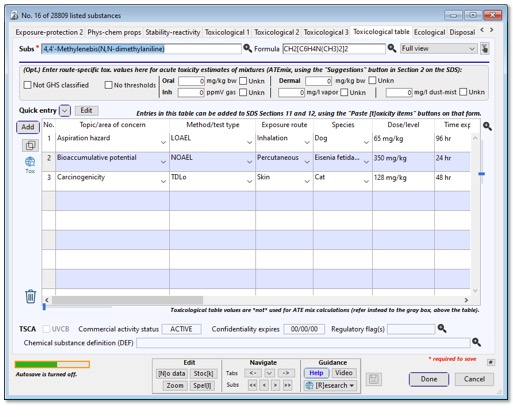Go to first substance with << button
The height and width of the screenshot is (419, 513).
coord(253,385)
